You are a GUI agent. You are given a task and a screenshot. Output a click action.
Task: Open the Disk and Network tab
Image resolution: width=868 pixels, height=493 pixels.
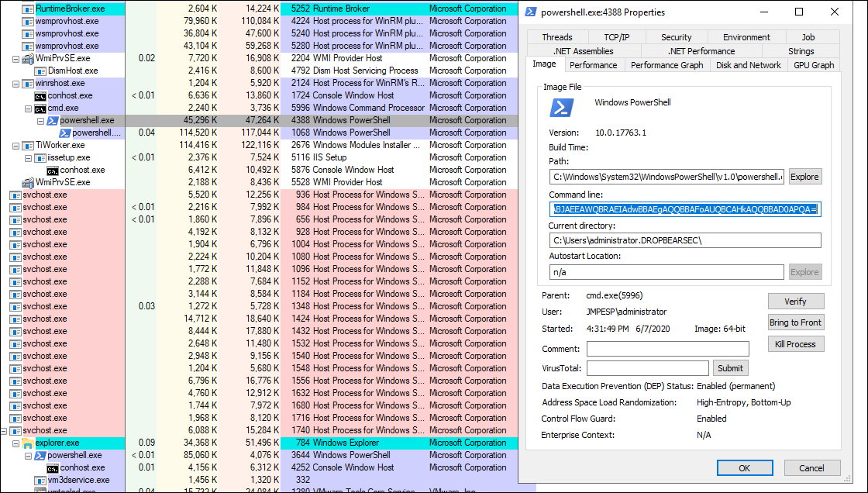click(x=749, y=65)
